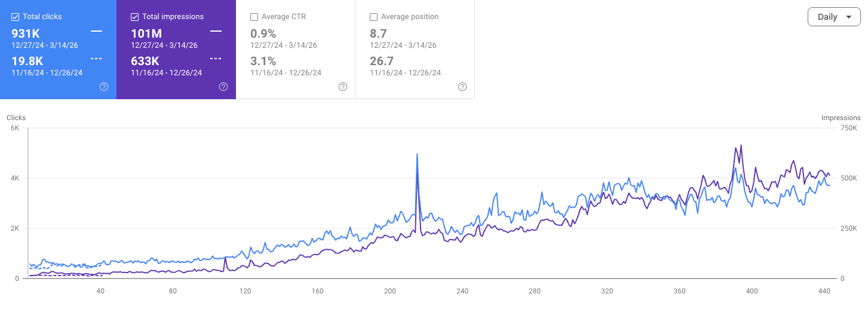Click the 101M total impressions value
The height and width of the screenshot is (309, 868).
[x=145, y=33]
